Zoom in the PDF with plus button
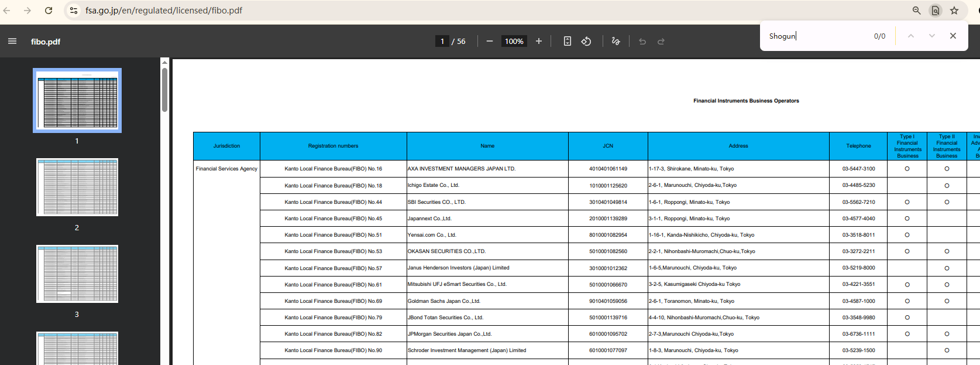This screenshot has width=980, height=365. point(539,41)
